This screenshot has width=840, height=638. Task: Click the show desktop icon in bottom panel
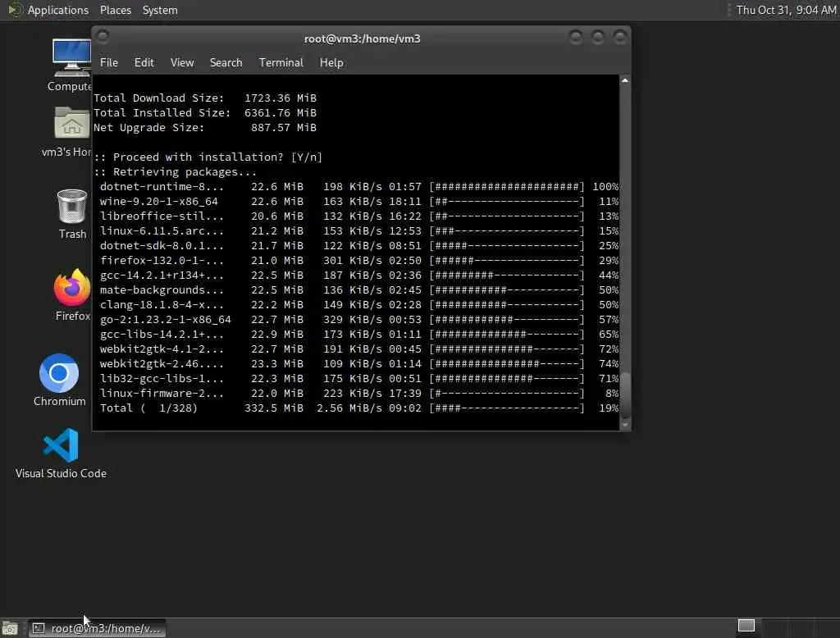[x=10, y=628]
